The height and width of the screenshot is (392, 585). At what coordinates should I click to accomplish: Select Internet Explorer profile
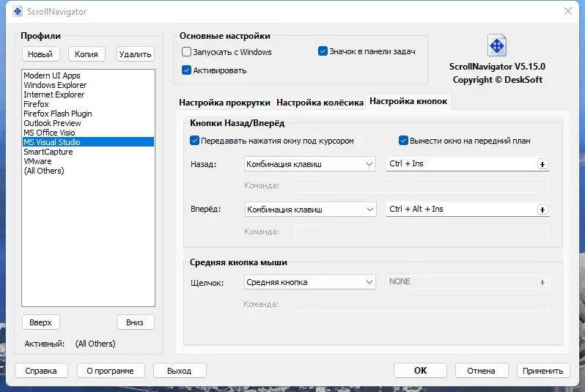88,95
